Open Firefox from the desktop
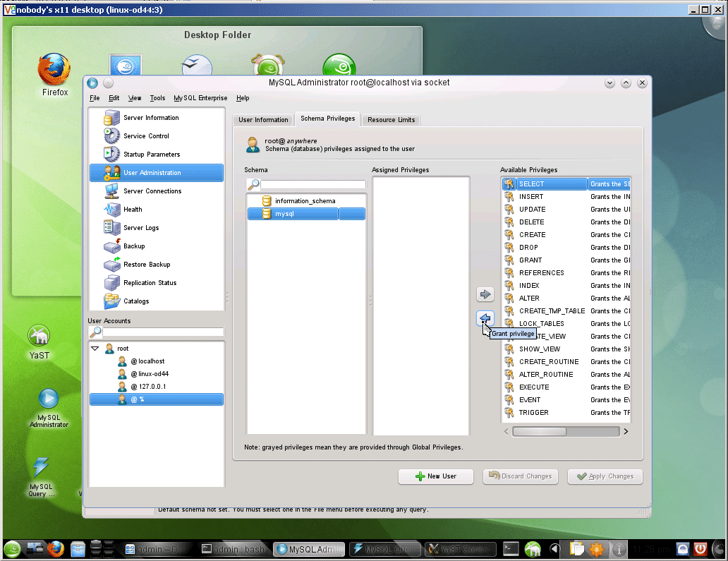Viewport: 728px width, 561px height. coord(55,76)
